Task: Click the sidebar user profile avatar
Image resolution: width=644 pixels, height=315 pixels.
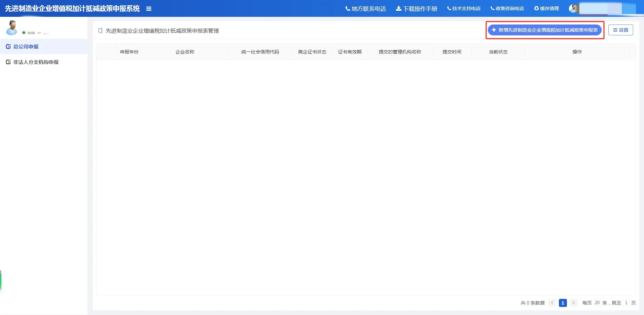Action: 12,28
